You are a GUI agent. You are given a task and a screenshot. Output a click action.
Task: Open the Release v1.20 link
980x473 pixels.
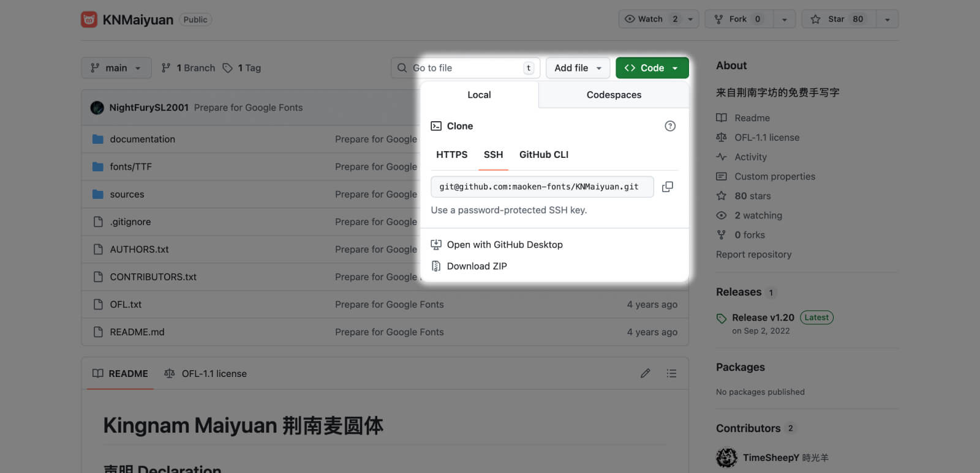pyautogui.click(x=763, y=318)
